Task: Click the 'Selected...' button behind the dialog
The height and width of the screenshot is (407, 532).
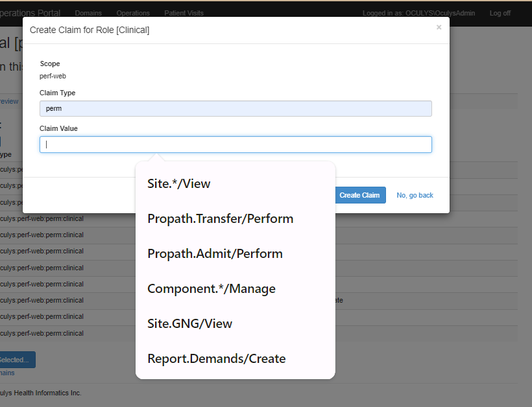Action: coord(17,360)
